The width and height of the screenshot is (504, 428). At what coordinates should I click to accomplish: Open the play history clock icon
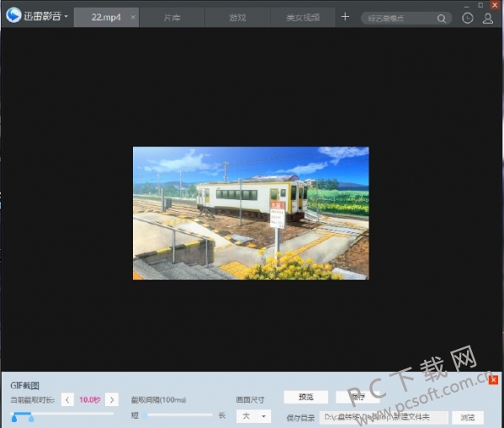[x=467, y=18]
